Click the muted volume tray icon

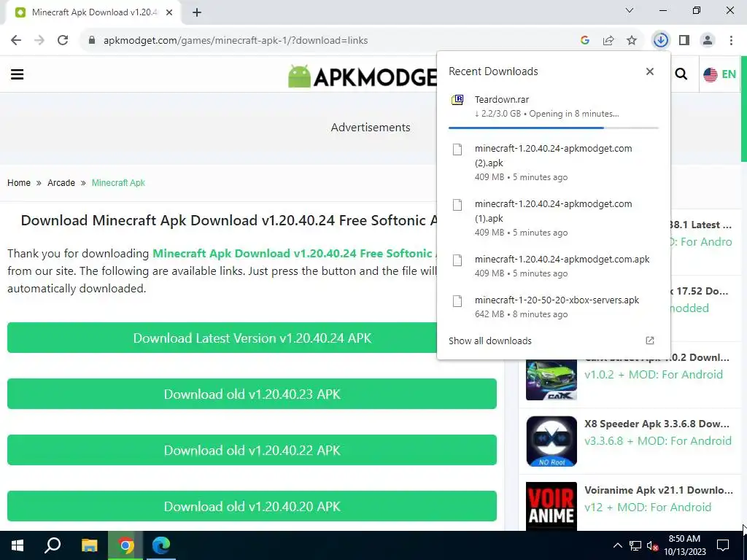pos(652,545)
